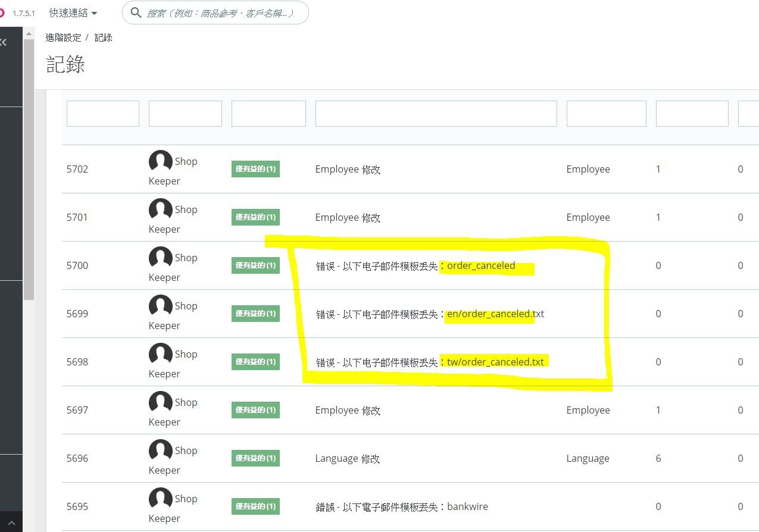Click avatar icon in row 5701

pyautogui.click(x=161, y=209)
